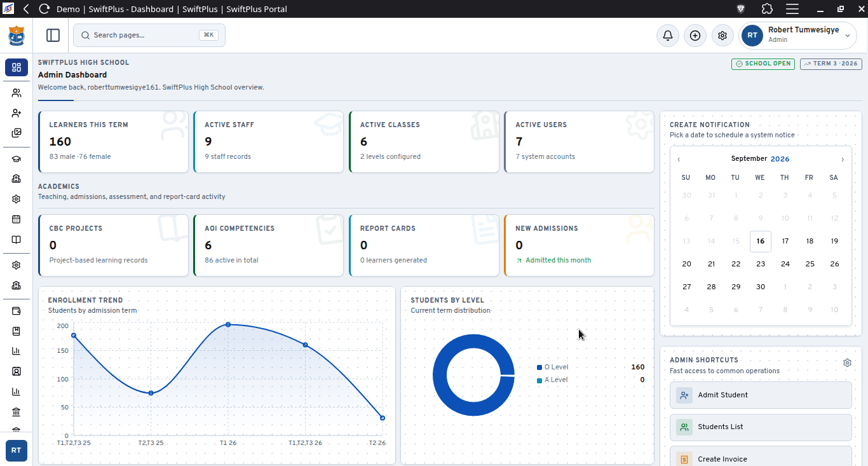Click the add-user icon in sidebar
The width and height of the screenshot is (868, 466).
point(17,113)
